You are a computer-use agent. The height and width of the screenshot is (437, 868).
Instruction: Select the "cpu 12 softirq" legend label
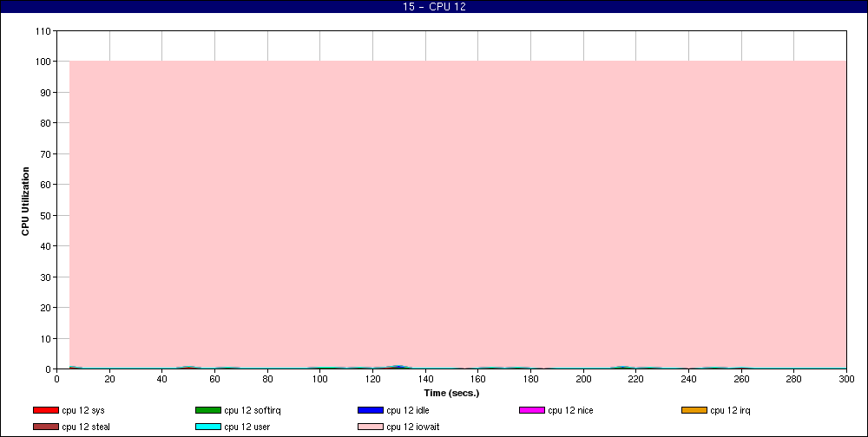point(253,410)
